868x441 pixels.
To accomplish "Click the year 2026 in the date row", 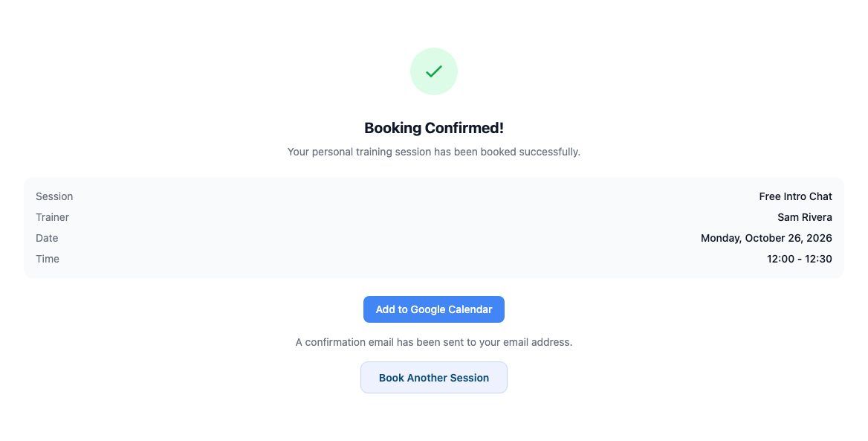I will (819, 238).
